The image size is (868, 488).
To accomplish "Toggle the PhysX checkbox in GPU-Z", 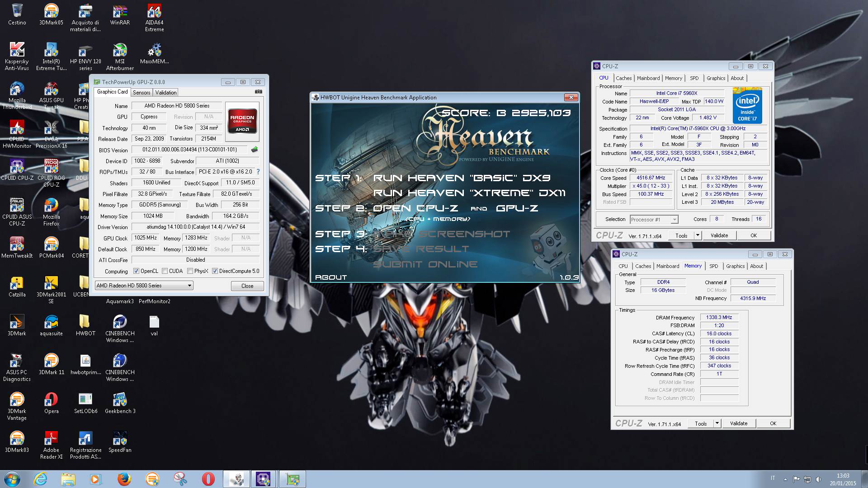I will point(190,271).
